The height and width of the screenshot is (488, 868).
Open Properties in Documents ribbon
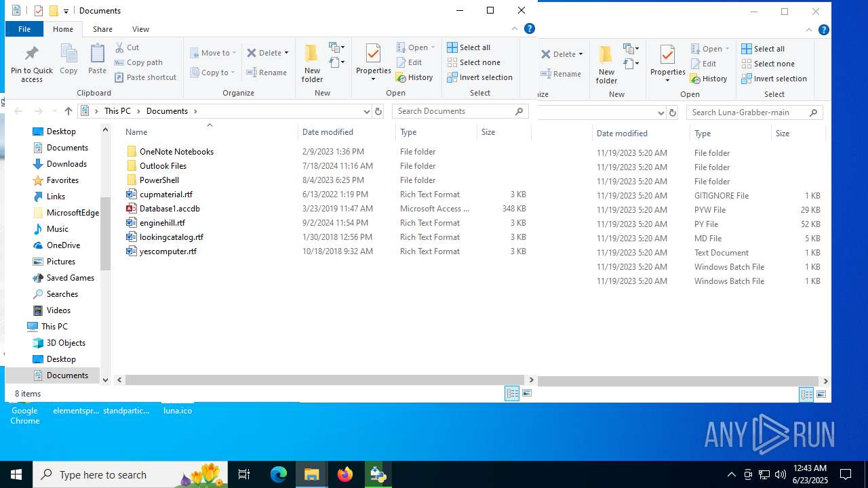tap(374, 63)
